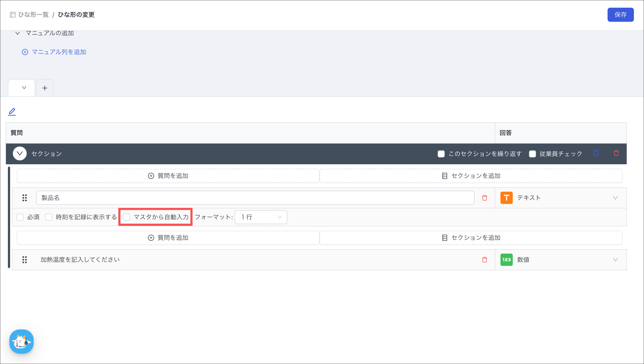The width and height of the screenshot is (644, 364).
Task: Delete the section with its trash icon
Action: [616, 153]
